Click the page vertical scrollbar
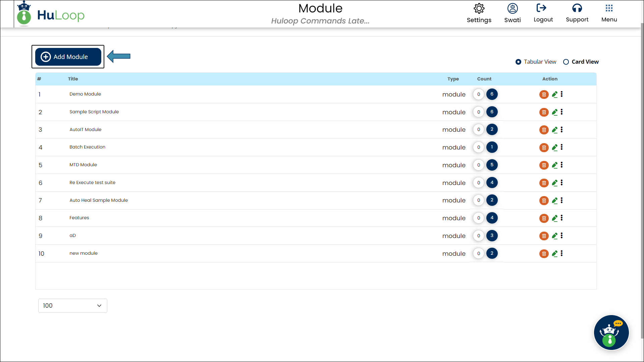The height and width of the screenshot is (362, 644). (x=642, y=181)
